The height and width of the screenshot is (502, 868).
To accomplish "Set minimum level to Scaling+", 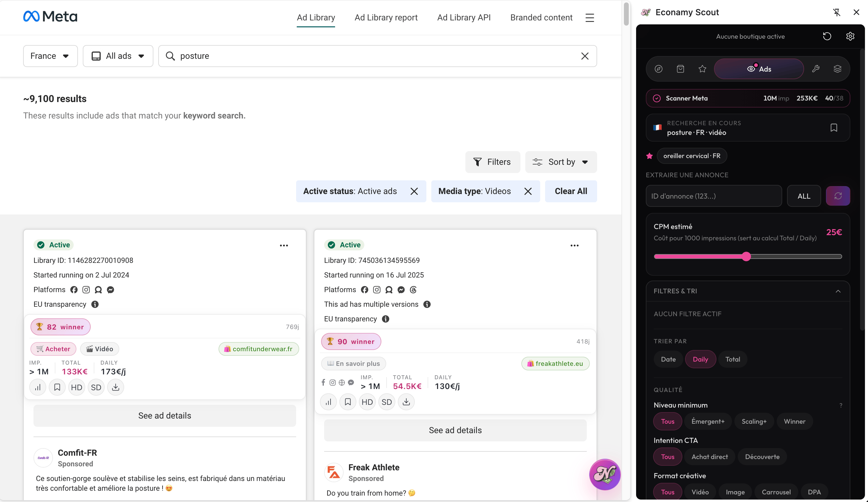I will coord(754,422).
